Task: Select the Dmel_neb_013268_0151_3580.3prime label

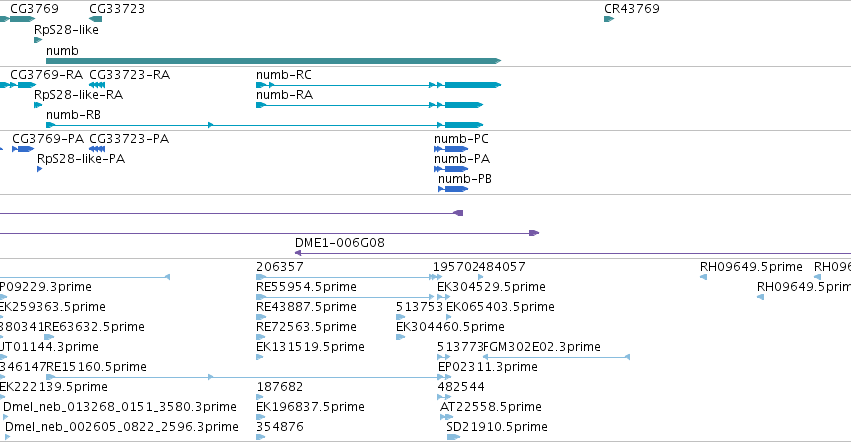Action: point(120,407)
